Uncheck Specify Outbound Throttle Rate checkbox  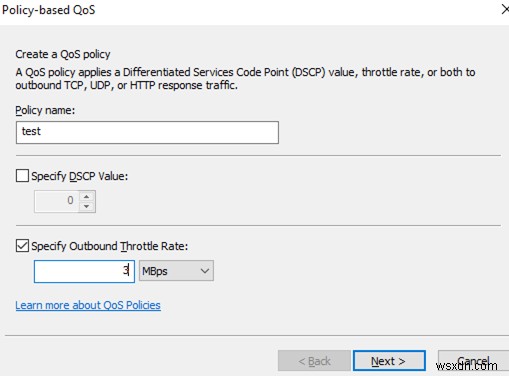coord(22,246)
